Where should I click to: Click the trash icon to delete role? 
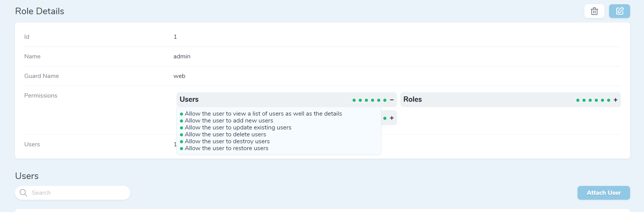tap(594, 11)
